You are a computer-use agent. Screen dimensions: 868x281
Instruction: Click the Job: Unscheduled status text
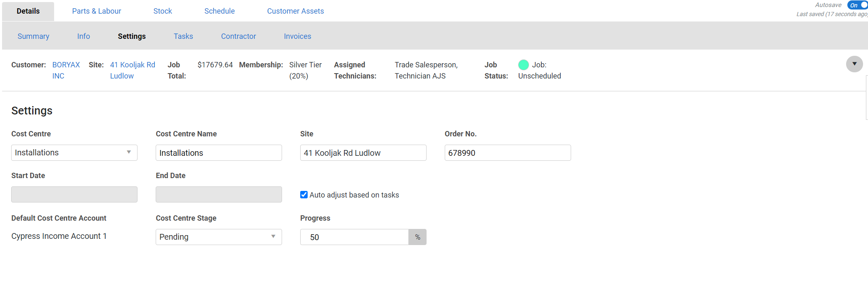pos(540,70)
